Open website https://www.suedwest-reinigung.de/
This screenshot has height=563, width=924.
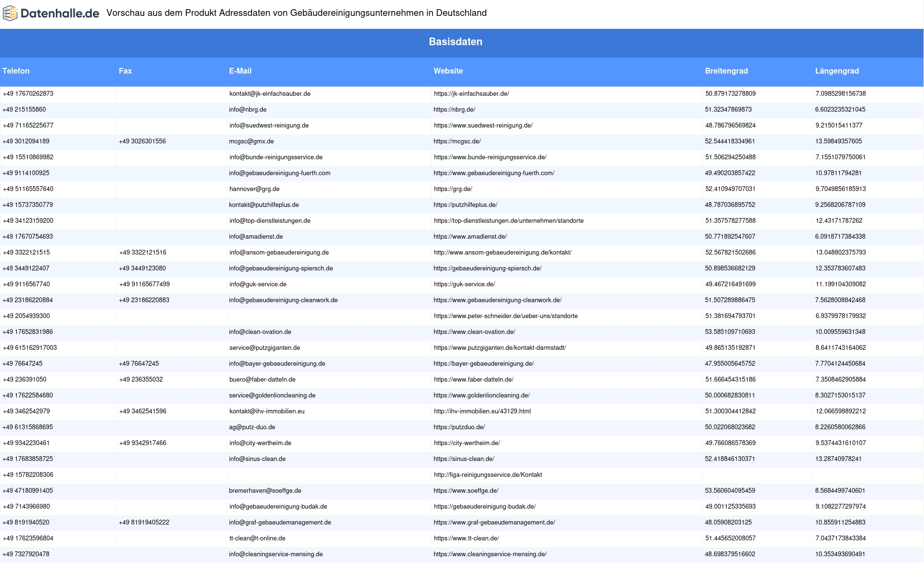[483, 126]
